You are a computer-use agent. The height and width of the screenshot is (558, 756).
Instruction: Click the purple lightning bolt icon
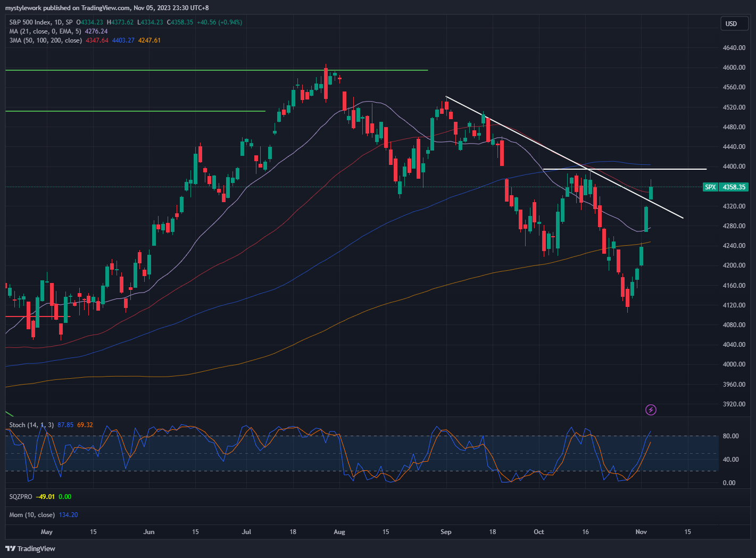[651, 410]
